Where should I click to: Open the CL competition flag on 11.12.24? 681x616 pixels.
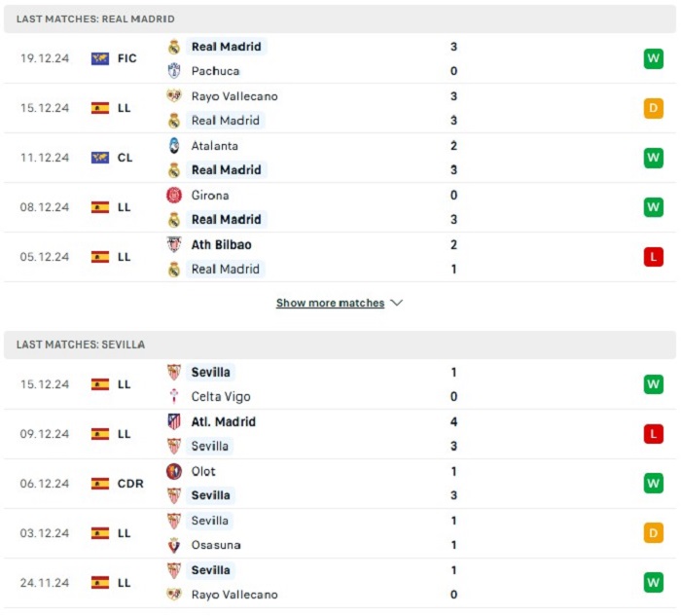point(100,158)
